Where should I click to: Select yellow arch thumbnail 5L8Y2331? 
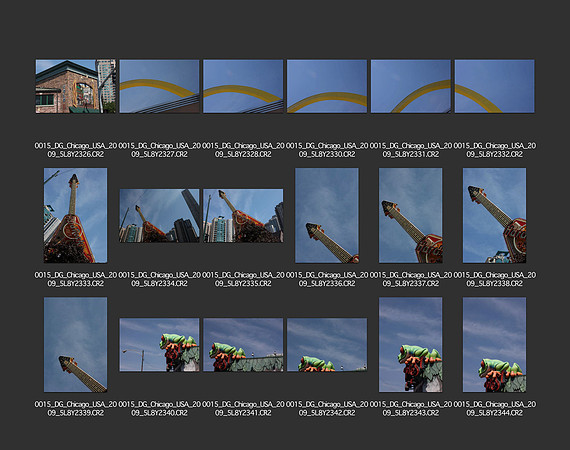pos(411,87)
